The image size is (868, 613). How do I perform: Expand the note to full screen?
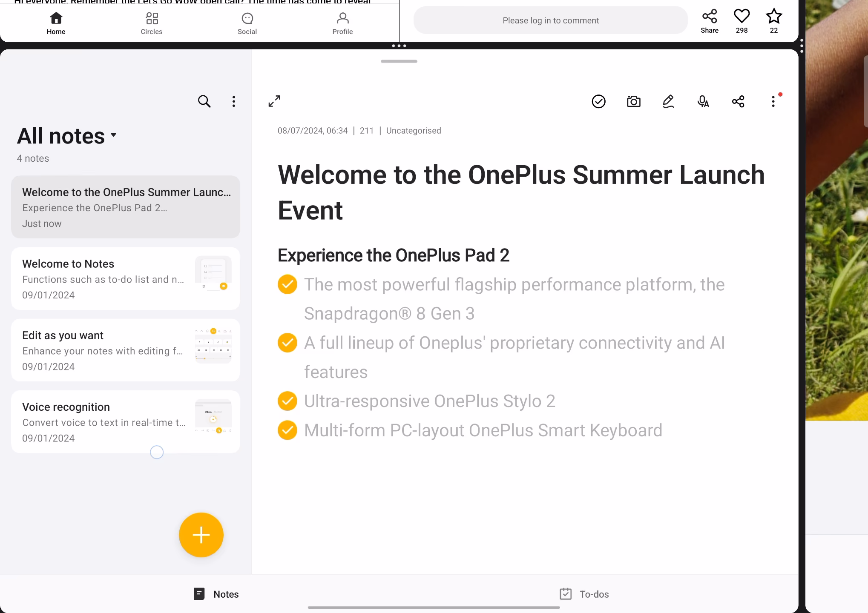274,101
